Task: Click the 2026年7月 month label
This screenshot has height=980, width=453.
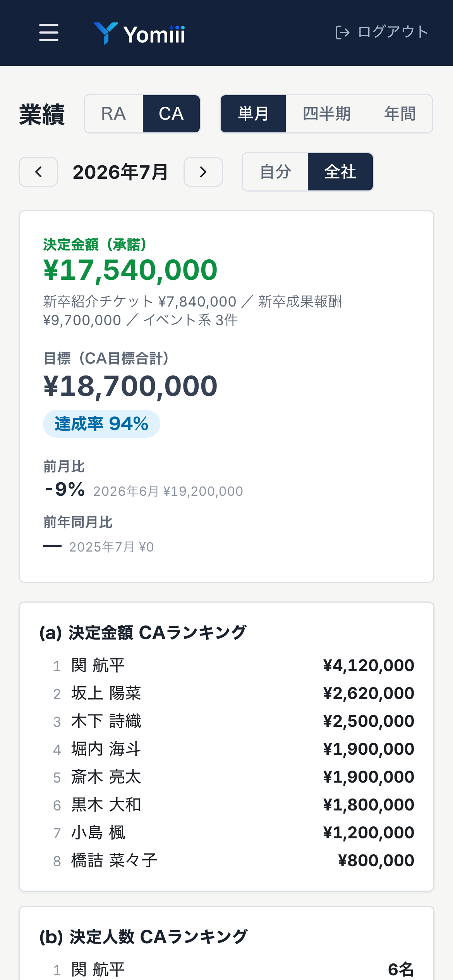Action: (121, 172)
